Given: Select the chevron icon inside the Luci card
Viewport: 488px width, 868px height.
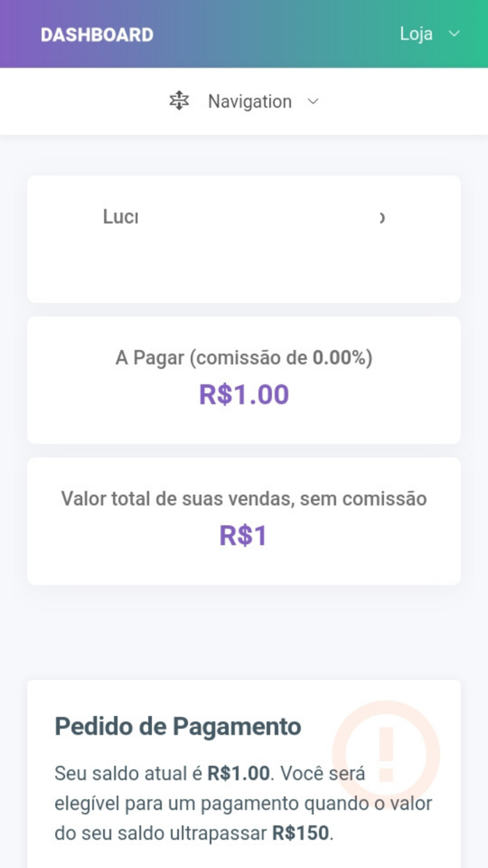Looking at the screenshot, I should 380,218.
